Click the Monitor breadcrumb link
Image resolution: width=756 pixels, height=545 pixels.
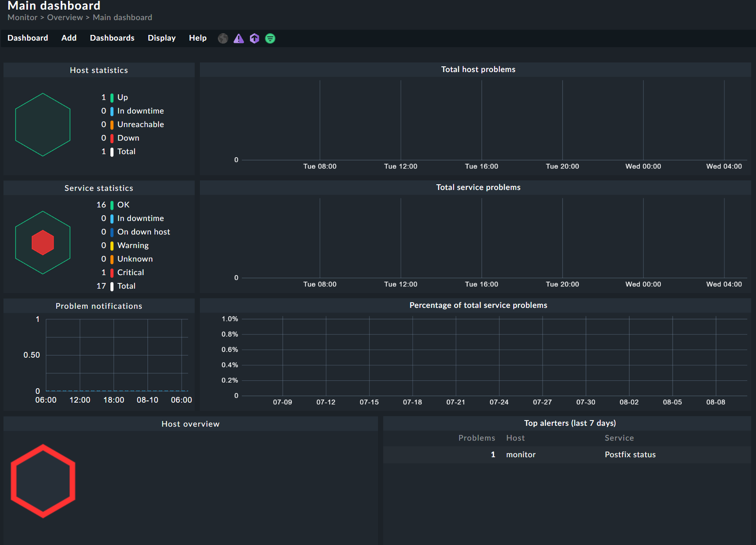click(22, 17)
